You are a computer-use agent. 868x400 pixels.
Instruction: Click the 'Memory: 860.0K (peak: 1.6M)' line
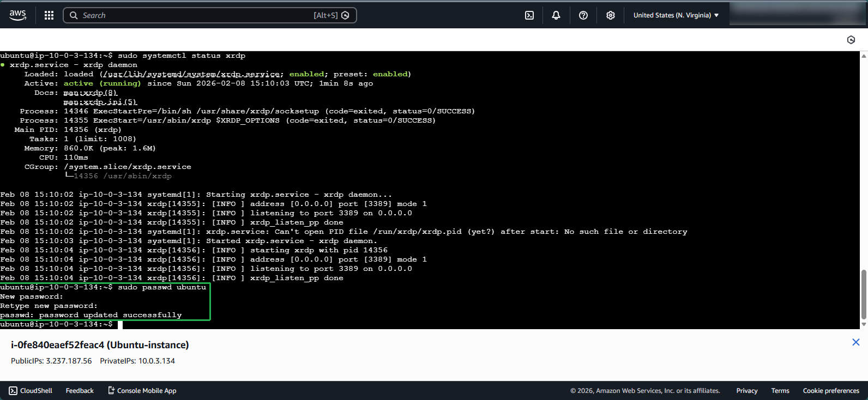90,148
